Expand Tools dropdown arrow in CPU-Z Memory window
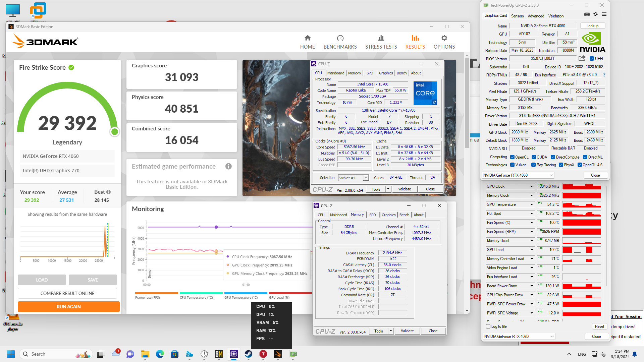Viewport: 644px width, 362px height. pos(391,331)
